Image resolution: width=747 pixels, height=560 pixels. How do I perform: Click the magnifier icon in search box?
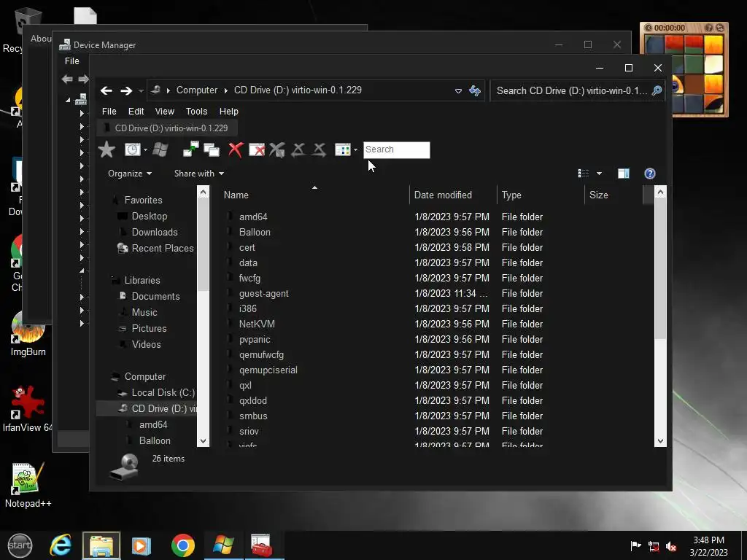pyautogui.click(x=657, y=90)
